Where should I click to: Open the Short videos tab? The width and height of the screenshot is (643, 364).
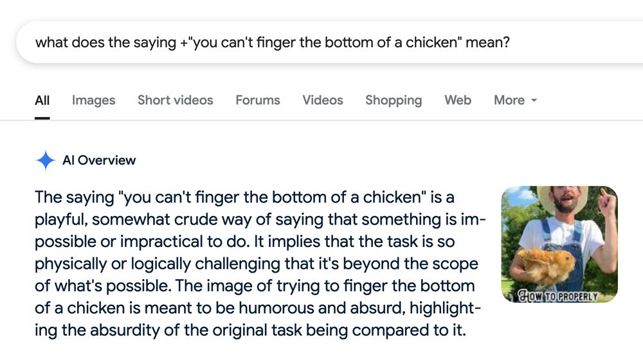point(176,100)
